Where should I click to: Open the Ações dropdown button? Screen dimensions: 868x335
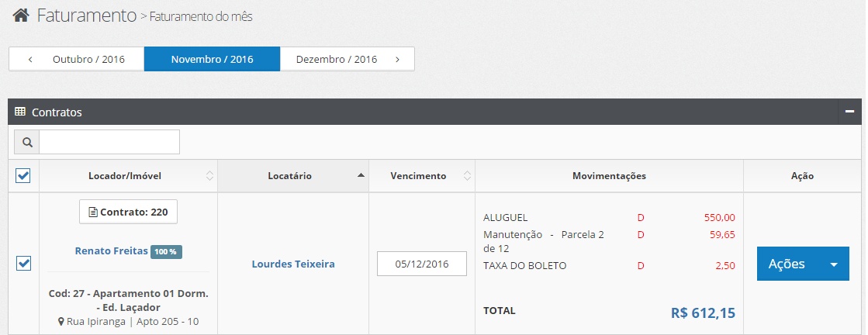(x=803, y=264)
